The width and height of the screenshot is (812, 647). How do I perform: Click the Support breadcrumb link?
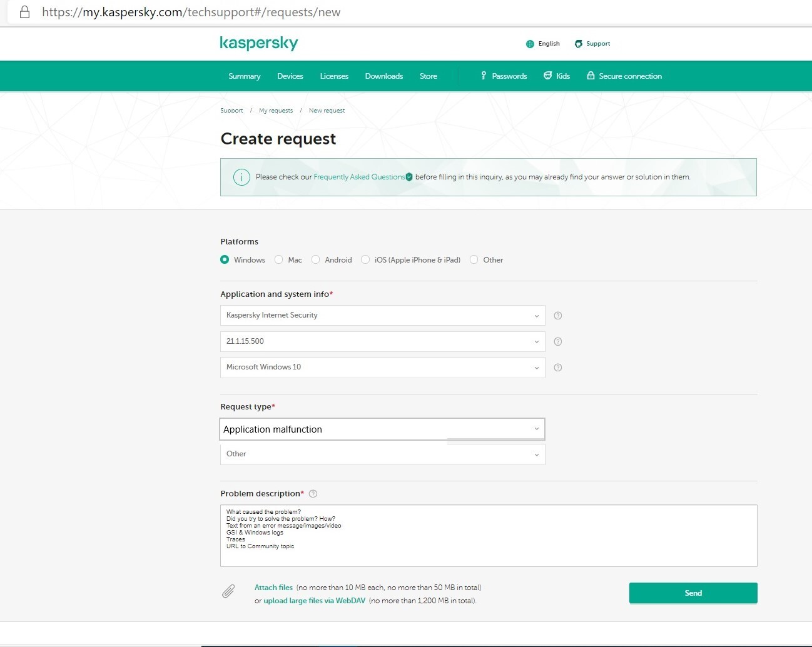click(231, 111)
